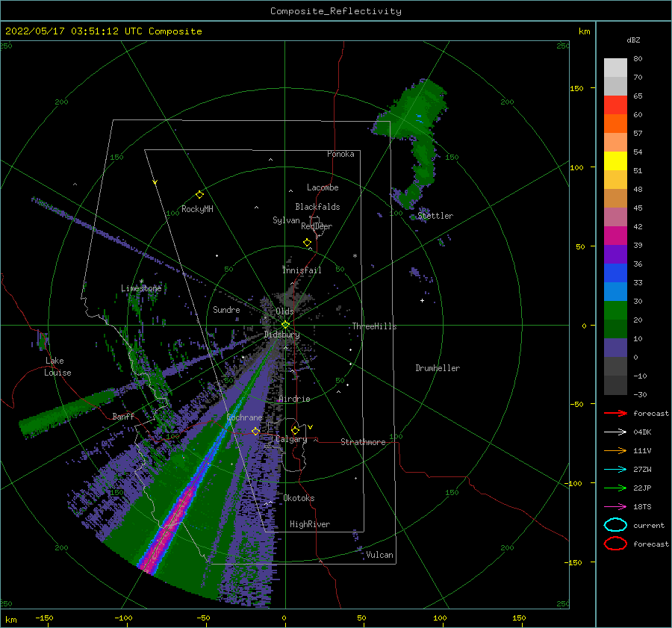Image resolution: width=672 pixels, height=628 pixels.
Task: Click the yellow diamond marker below RedDeer
Action: click(308, 243)
